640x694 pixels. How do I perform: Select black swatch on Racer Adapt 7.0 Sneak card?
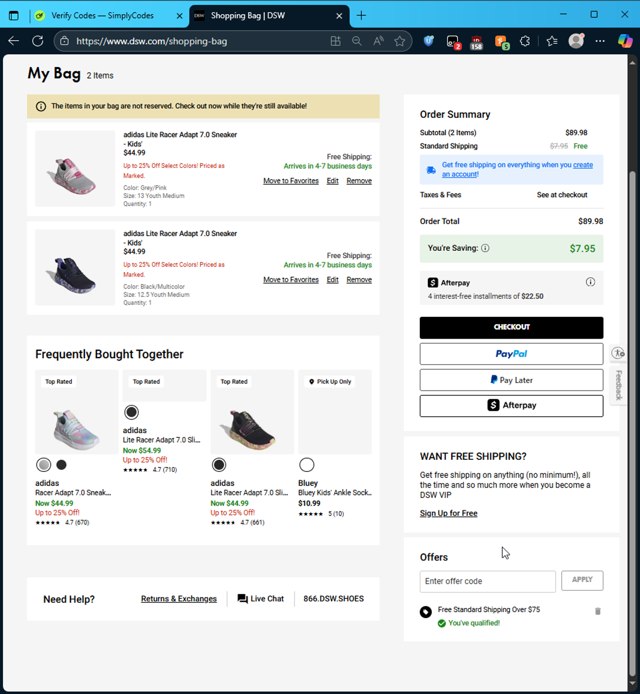click(x=62, y=465)
